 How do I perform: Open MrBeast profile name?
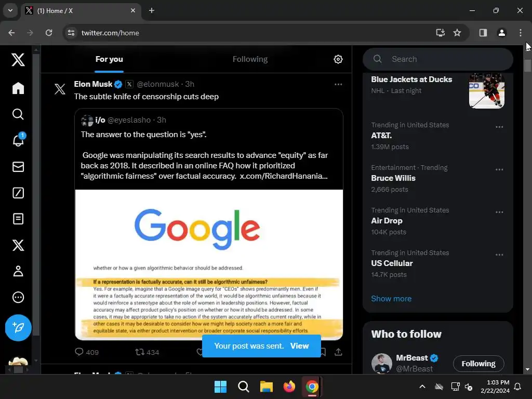coord(412,357)
